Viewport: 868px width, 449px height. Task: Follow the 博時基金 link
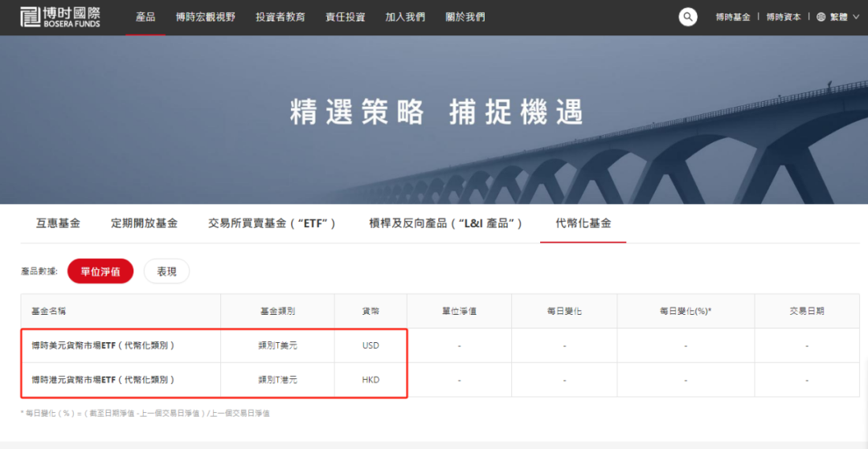732,17
